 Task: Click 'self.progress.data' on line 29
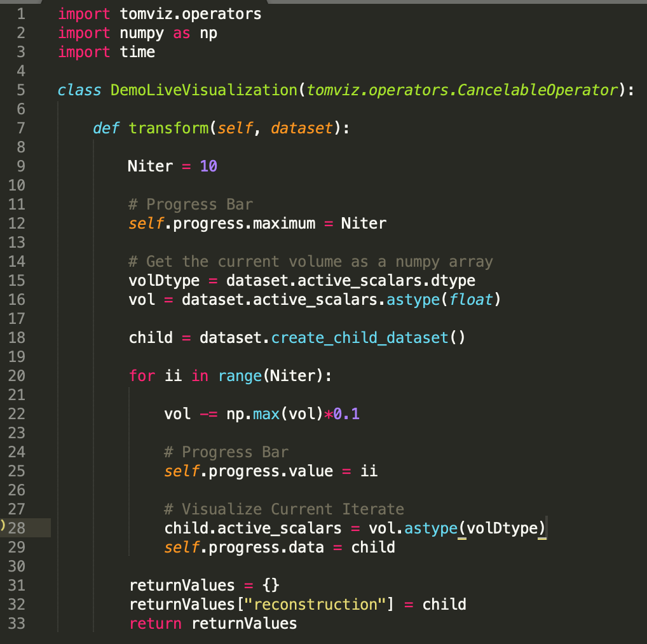pos(244,547)
